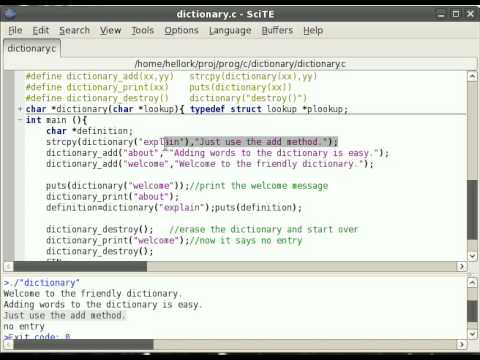Open the Language menu
The width and height of the screenshot is (480, 360).
point(230,30)
